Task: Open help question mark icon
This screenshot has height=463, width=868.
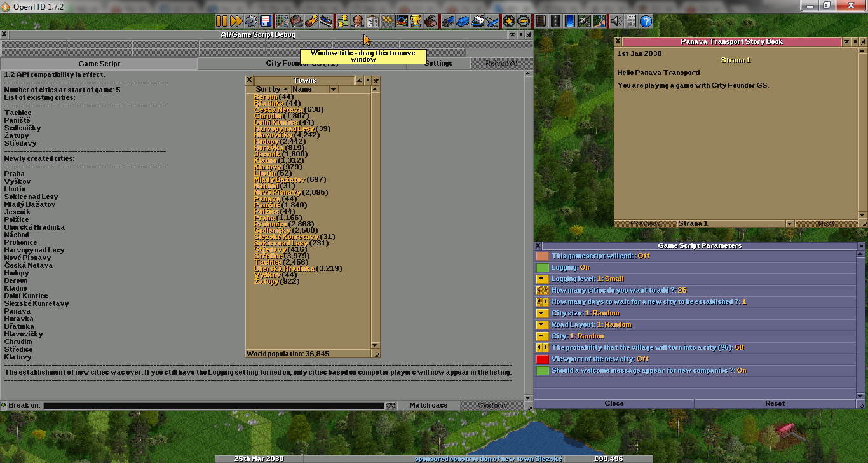Action: (x=646, y=21)
